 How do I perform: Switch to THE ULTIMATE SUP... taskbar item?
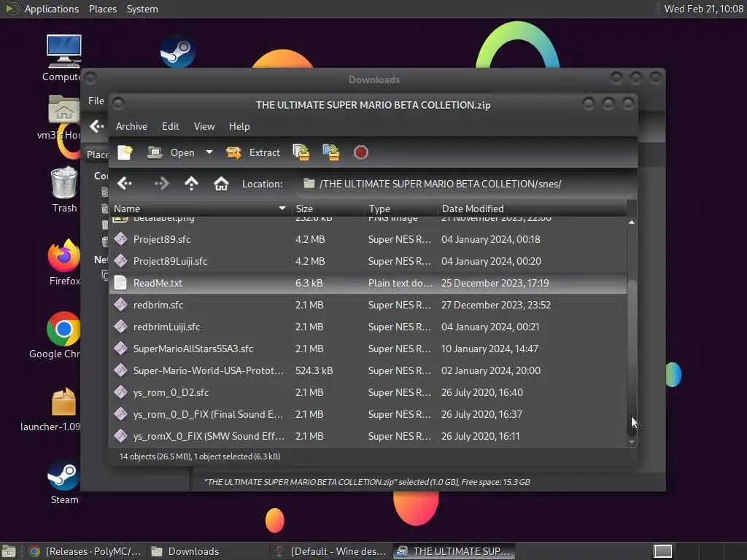454,551
